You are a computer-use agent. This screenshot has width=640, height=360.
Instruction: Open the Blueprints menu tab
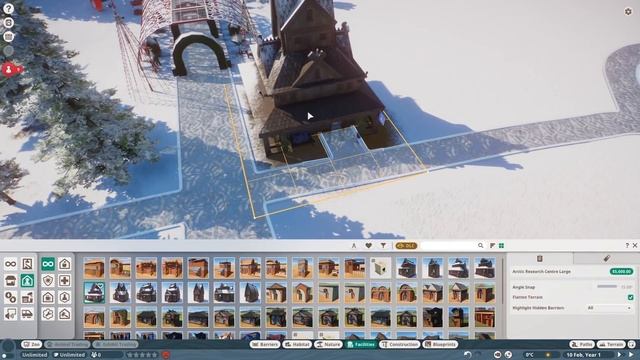440,344
